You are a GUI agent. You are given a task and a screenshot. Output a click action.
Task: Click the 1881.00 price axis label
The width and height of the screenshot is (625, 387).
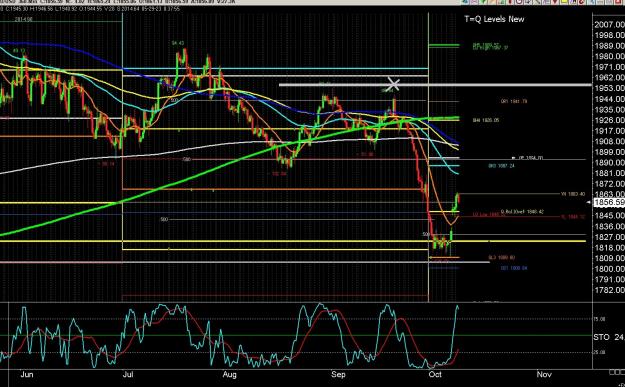click(x=609, y=173)
